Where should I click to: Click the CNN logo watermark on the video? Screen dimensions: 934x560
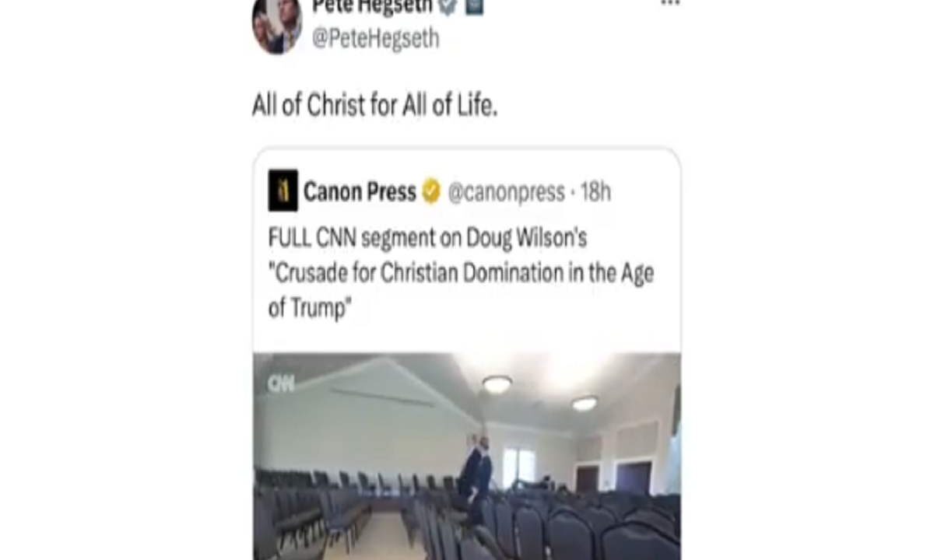click(281, 383)
